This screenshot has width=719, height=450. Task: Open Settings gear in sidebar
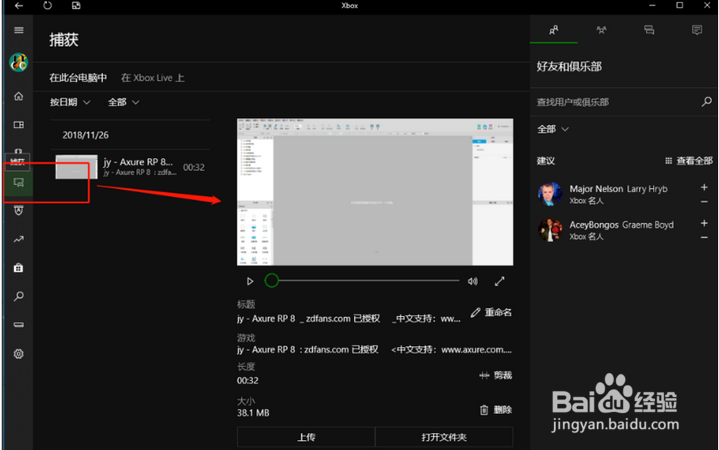19,354
